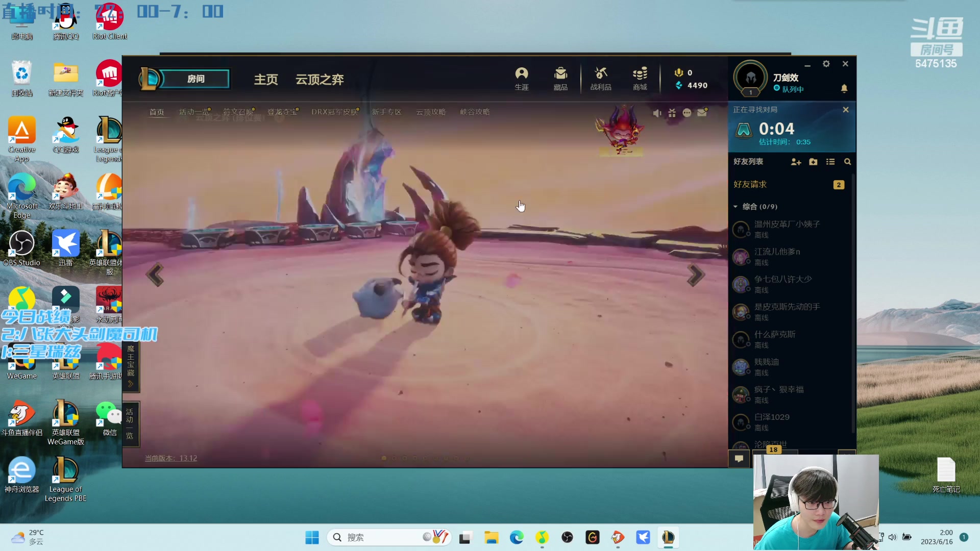This screenshot has width=980, height=551.
Task: Open the 战利品 loot icon
Action: pyautogui.click(x=601, y=79)
